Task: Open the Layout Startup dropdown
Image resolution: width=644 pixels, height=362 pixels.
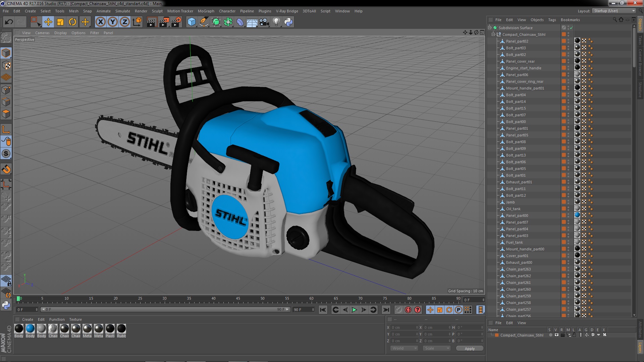Action: pyautogui.click(x=614, y=11)
